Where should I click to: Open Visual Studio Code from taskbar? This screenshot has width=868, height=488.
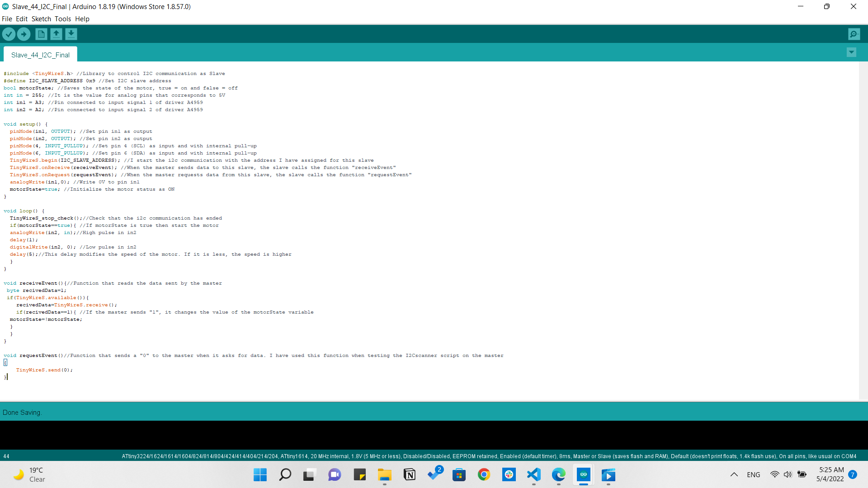[x=534, y=474]
